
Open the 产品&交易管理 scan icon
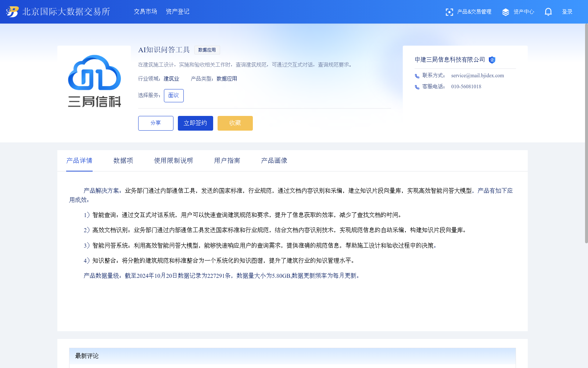(449, 12)
